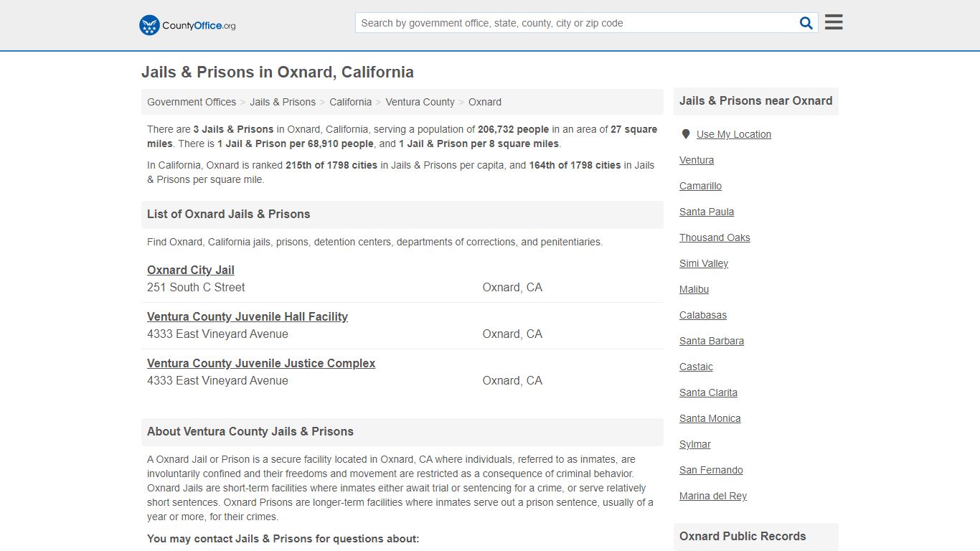This screenshot has height=551, width=980.
Task: Open Ventura County Juvenile Justice Complex
Action: [x=261, y=363]
